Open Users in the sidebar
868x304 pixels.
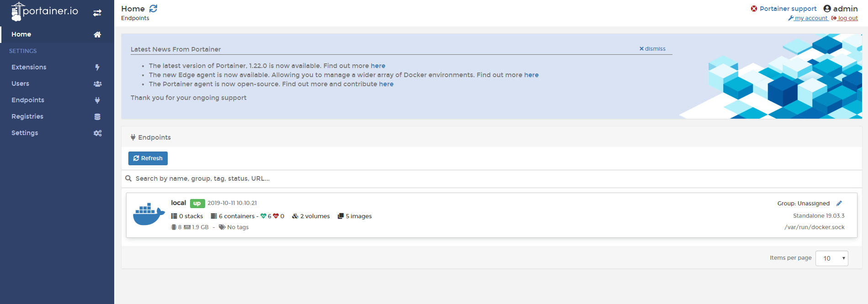click(57, 84)
